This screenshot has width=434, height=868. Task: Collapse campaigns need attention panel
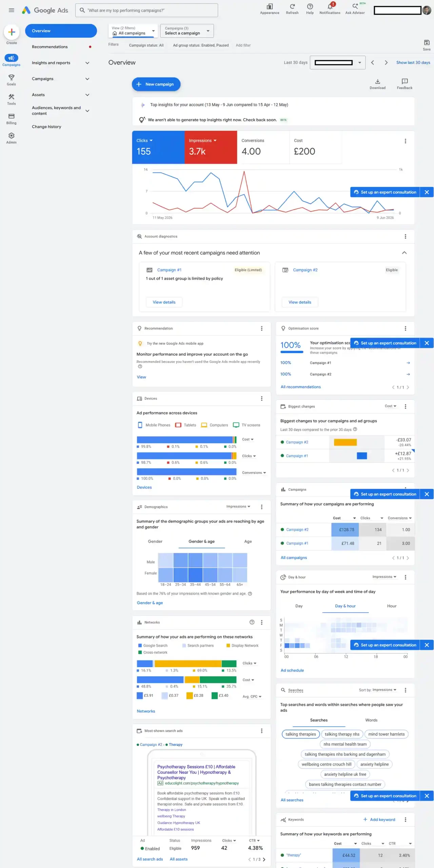coord(404,253)
